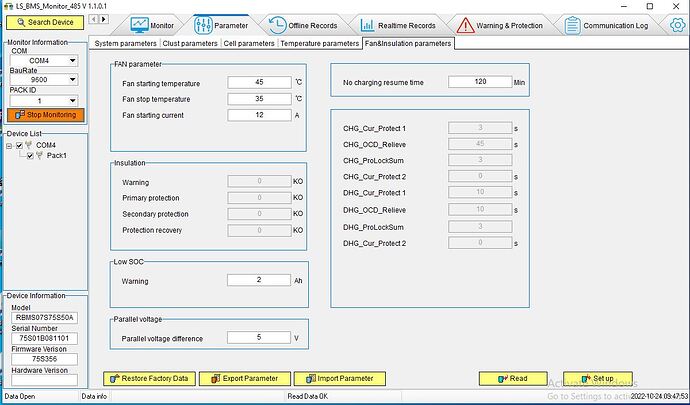Click the Serial Number field
The height and width of the screenshot is (405, 690).
pos(44,339)
